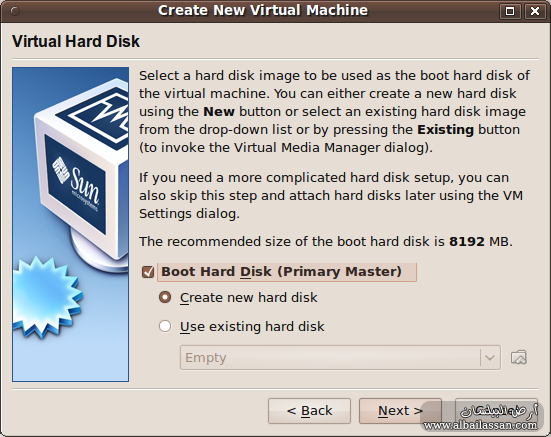Image resolution: width=551 pixels, height=437 pixels.
Task: Select the Create new hard disk radio button
Action: coord(165,297)
